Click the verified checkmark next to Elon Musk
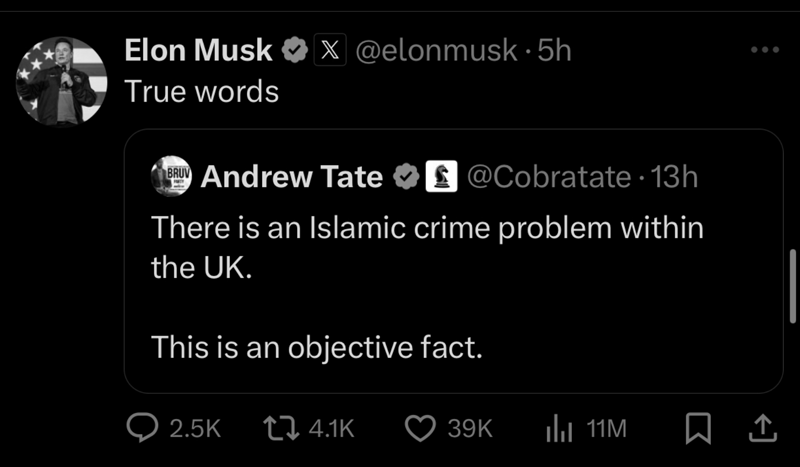The width and height of the screenshot is (800, 467). point(296,50)
